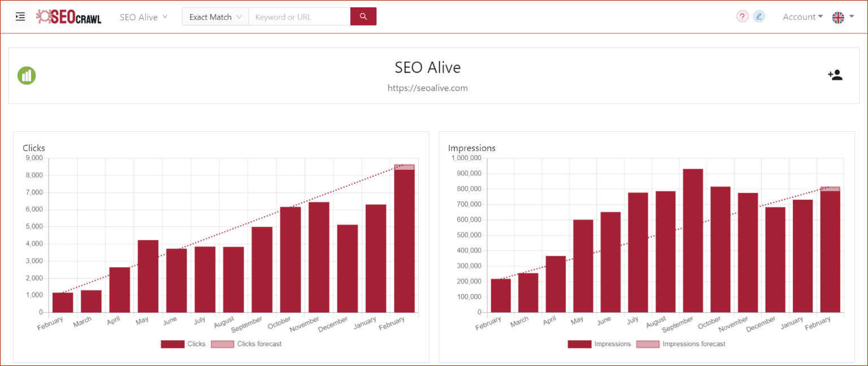Click the 9,000 axis label
The height and width of the screenshot is (366, 868).
click(34, 158)
